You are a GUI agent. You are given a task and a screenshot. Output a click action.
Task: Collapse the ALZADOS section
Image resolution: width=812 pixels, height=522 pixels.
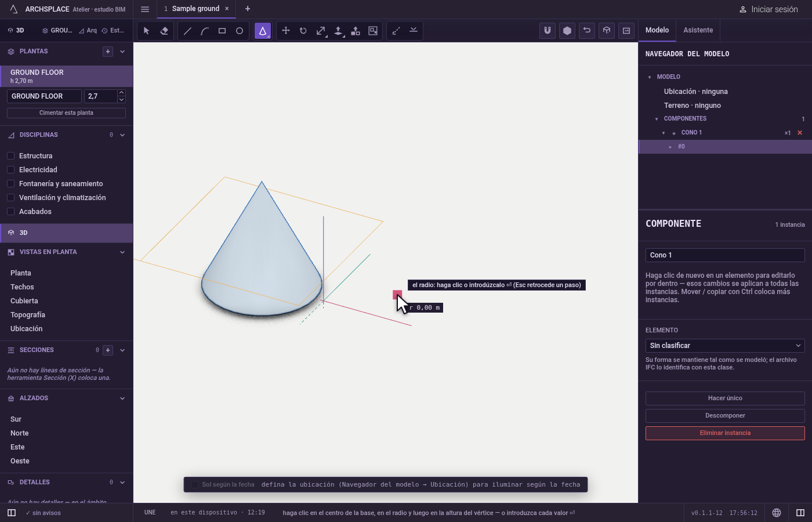tap(122, 398)
